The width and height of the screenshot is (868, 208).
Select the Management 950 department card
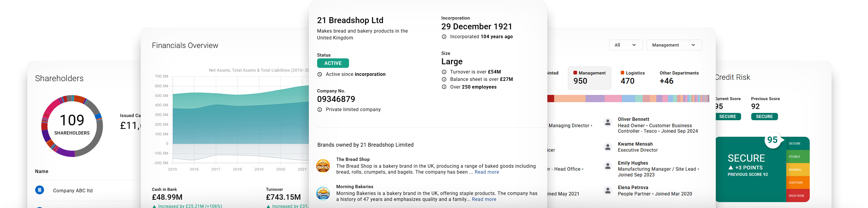click(x=589, y=78)
